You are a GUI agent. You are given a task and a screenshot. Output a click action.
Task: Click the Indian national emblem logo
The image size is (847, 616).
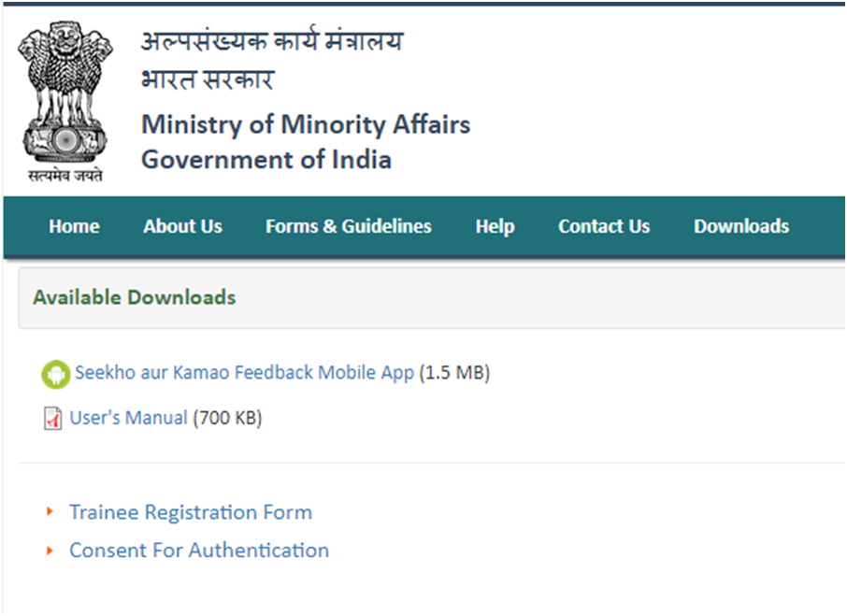[65, 102]
